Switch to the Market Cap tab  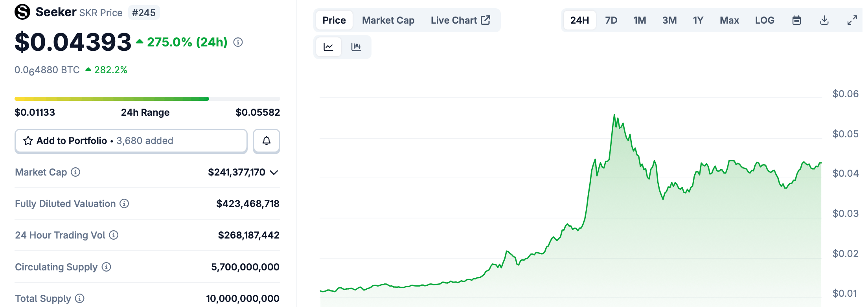tap(388, 20)
